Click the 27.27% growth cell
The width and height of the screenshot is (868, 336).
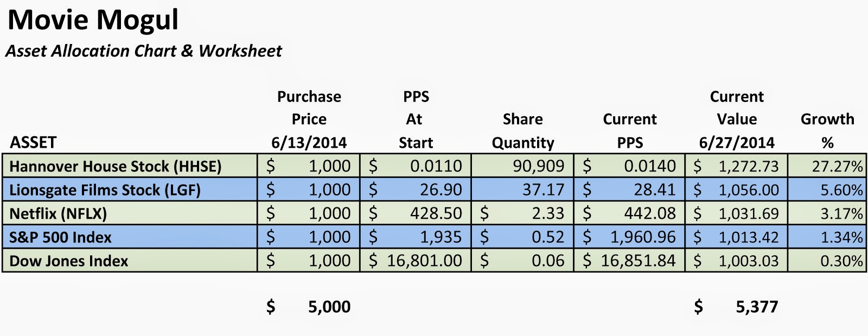(827, 166)
